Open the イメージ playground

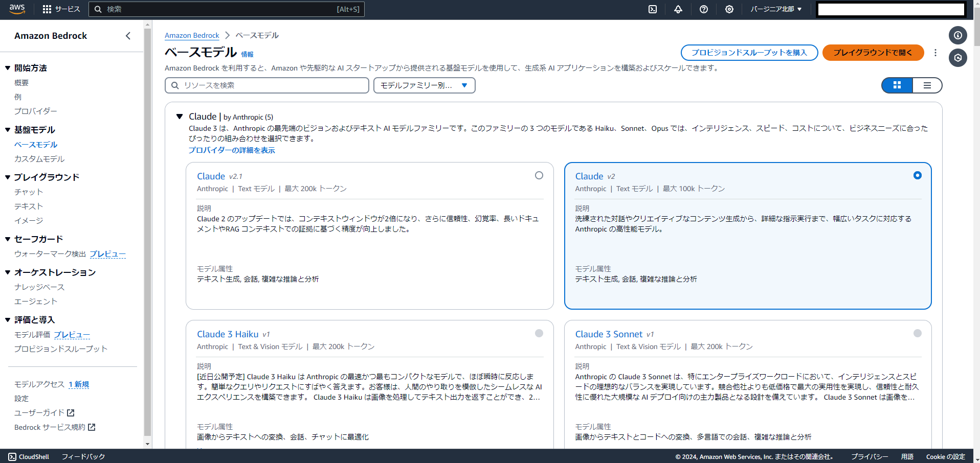click(29, 221)
